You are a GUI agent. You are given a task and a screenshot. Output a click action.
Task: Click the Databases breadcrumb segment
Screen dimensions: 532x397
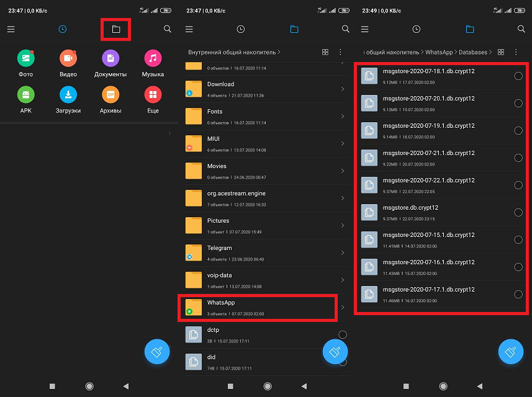point(474,52)
